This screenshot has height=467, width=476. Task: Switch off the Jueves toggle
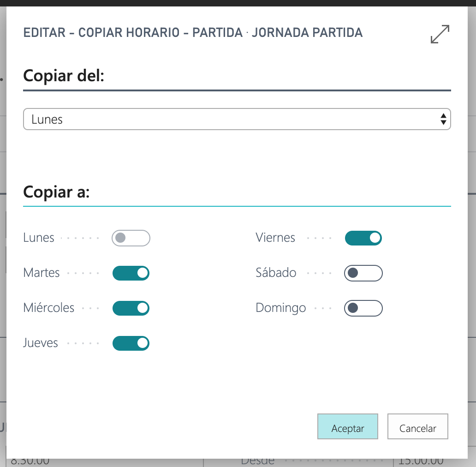tap(131, 343)
